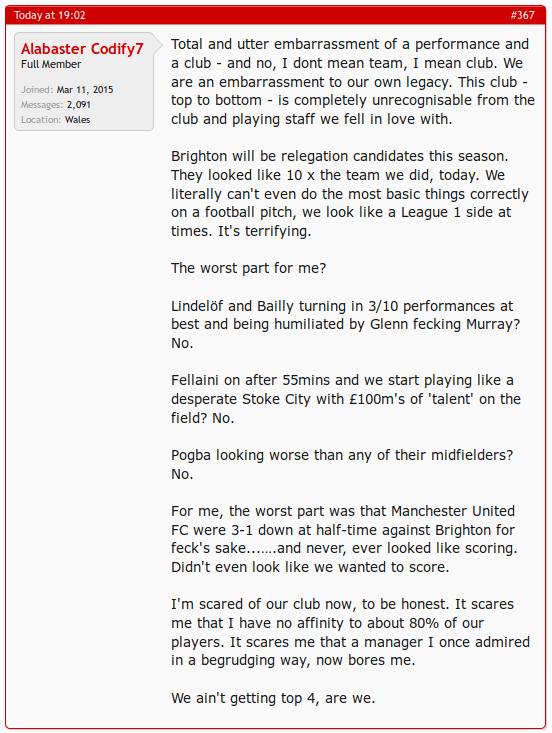Click the 'Pogba looking worse' paragraph
This screenshot has width=552, height=733.
(342, 465)
